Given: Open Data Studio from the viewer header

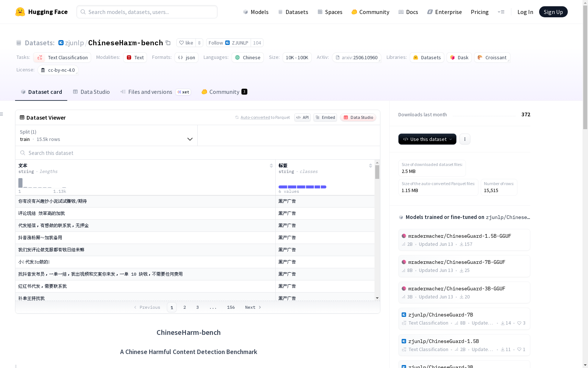Looking at the screenshot, I should (x=358, y=117).
